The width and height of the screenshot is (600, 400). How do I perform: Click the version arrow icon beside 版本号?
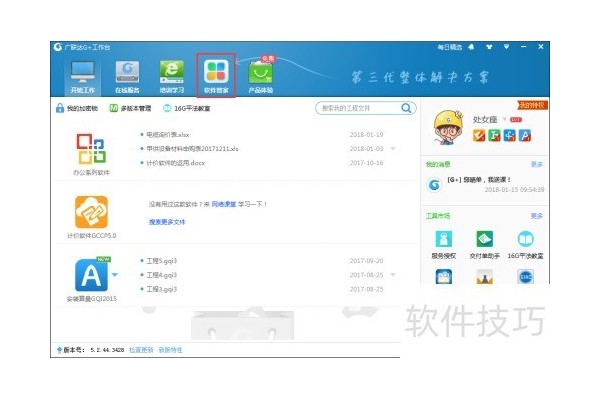[59, 350]
